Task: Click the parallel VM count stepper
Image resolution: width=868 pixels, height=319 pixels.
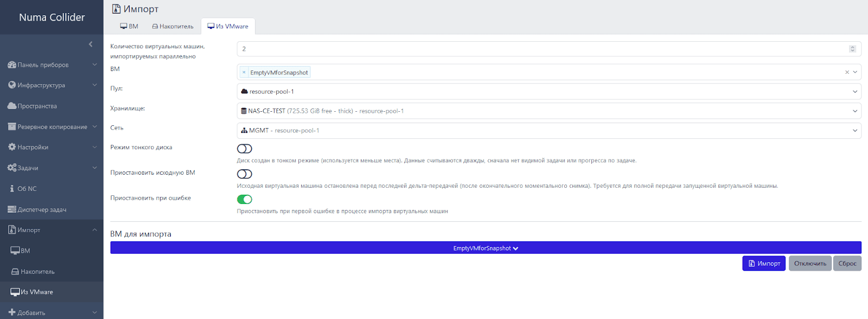Action: (x=852, y=49)
